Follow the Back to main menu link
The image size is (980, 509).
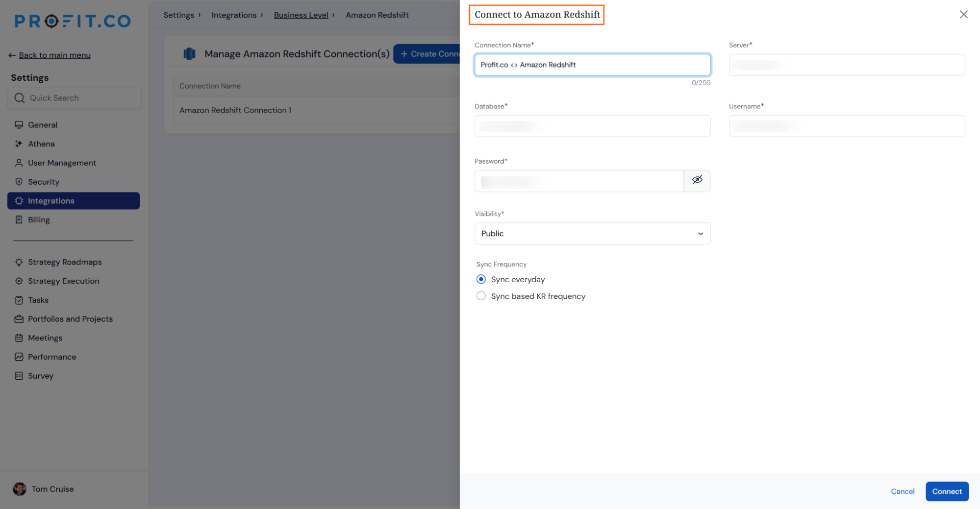(x=54, y=55)
